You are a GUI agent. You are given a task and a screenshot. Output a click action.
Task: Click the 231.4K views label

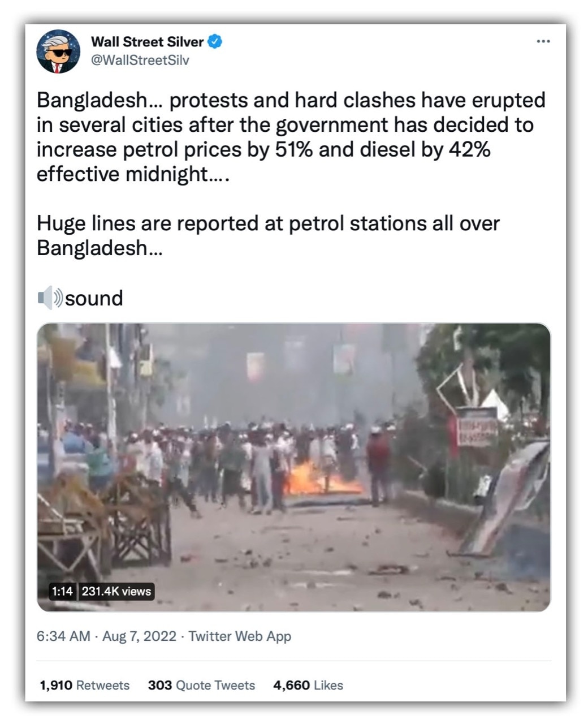click(x=116, y=591)
